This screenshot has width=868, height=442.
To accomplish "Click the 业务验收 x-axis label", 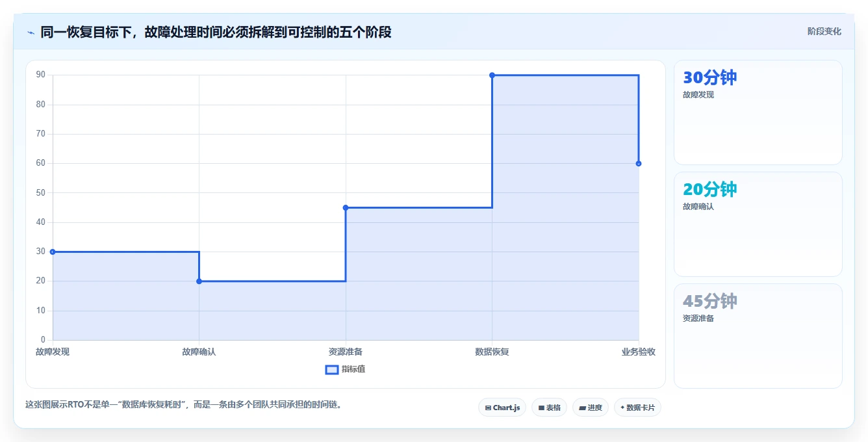I will point(639,352).
